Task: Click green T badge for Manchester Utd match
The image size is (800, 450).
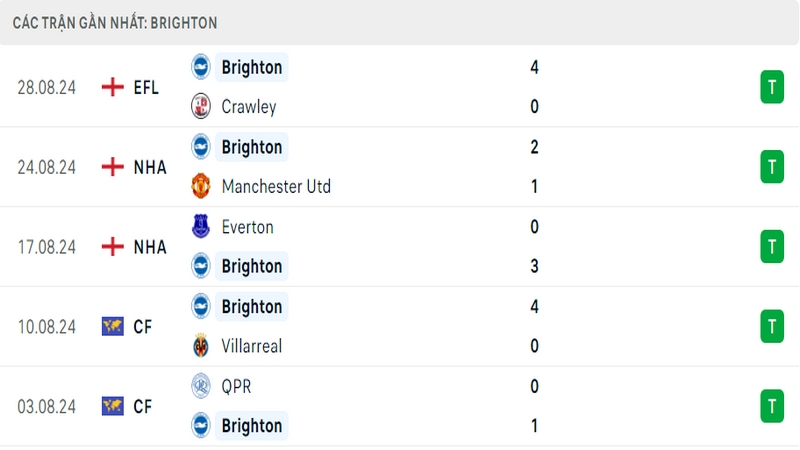Action: [x=772, y=167]
